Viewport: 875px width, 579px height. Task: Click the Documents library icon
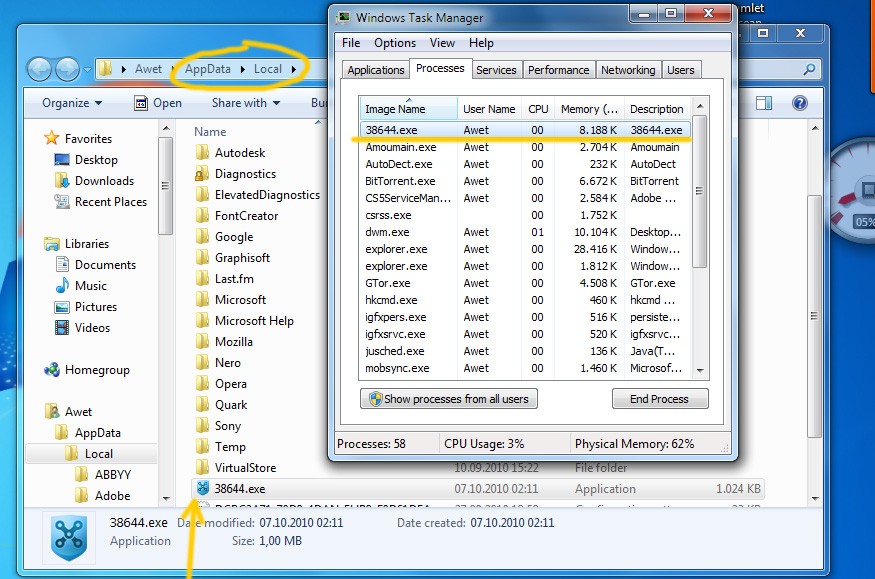click(x=62, y=264)
